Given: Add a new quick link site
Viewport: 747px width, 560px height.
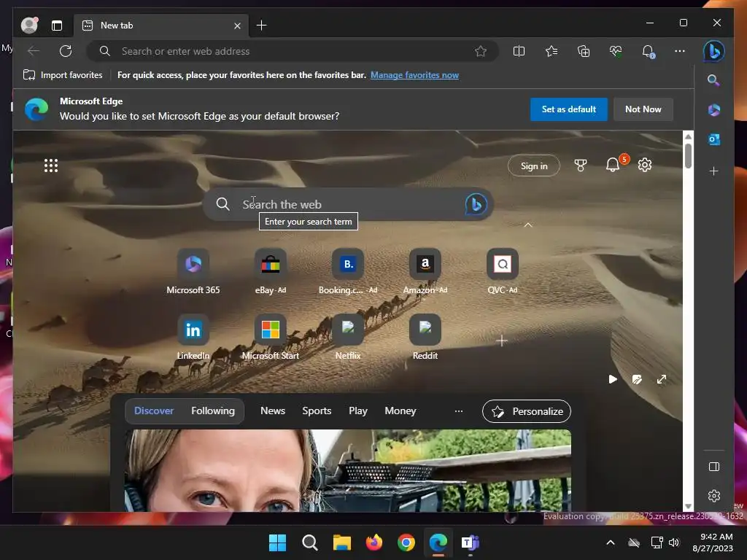Looking at the screenshot, I should coord(502,341).
